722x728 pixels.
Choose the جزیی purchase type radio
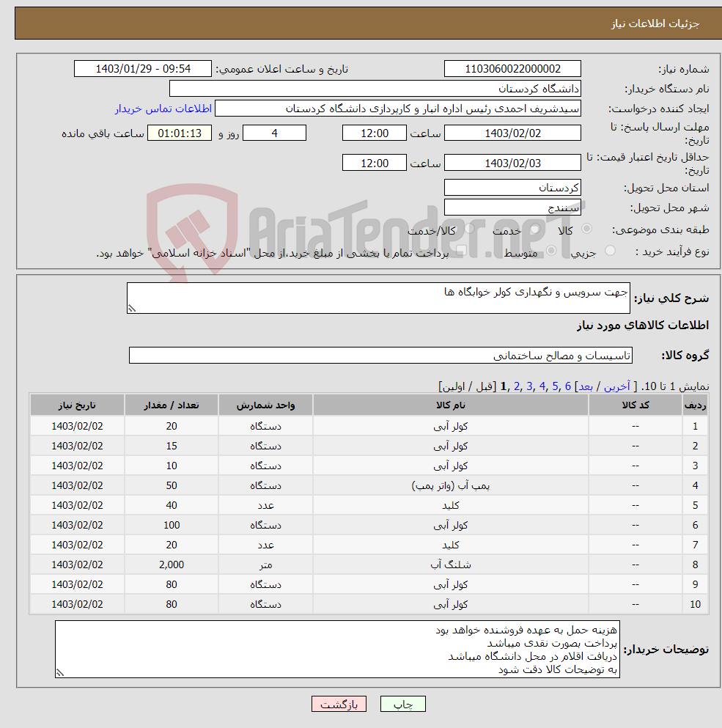point(610,251)
